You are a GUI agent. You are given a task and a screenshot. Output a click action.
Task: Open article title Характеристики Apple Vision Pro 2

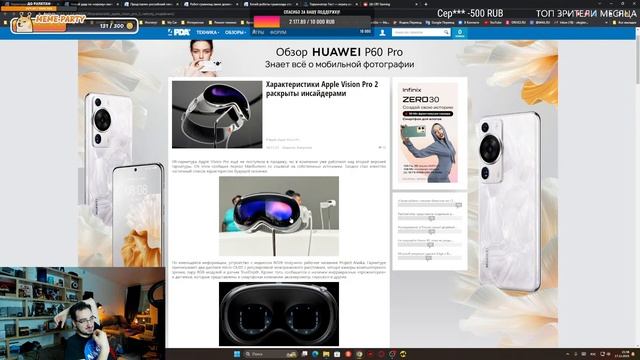pyautogui.click(x=322, y=89)
